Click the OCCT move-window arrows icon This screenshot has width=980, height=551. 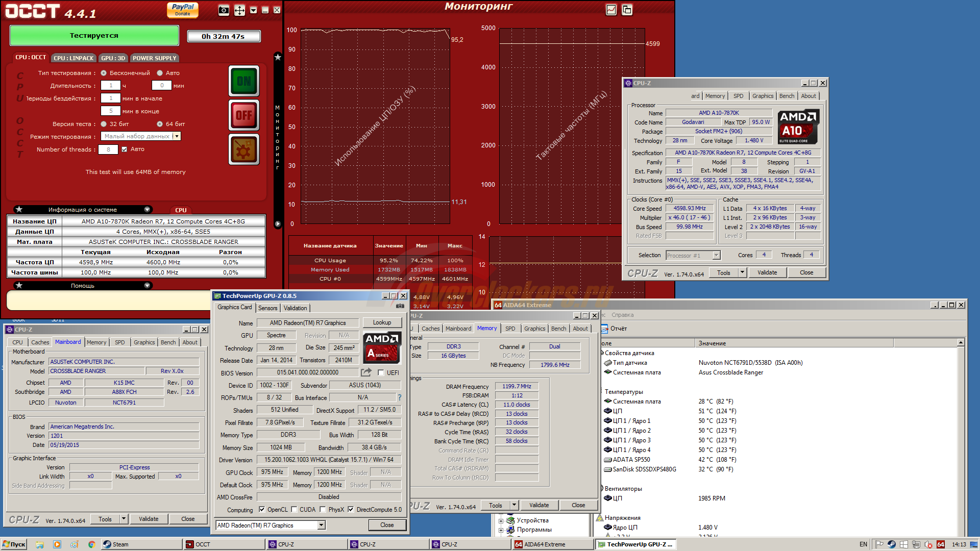[239, 10]
